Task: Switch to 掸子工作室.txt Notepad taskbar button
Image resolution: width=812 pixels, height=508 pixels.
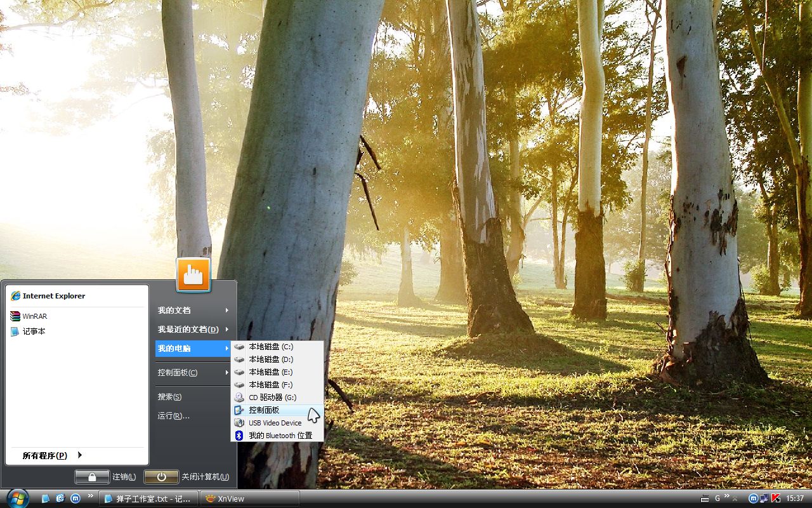Action: (148, 498)
